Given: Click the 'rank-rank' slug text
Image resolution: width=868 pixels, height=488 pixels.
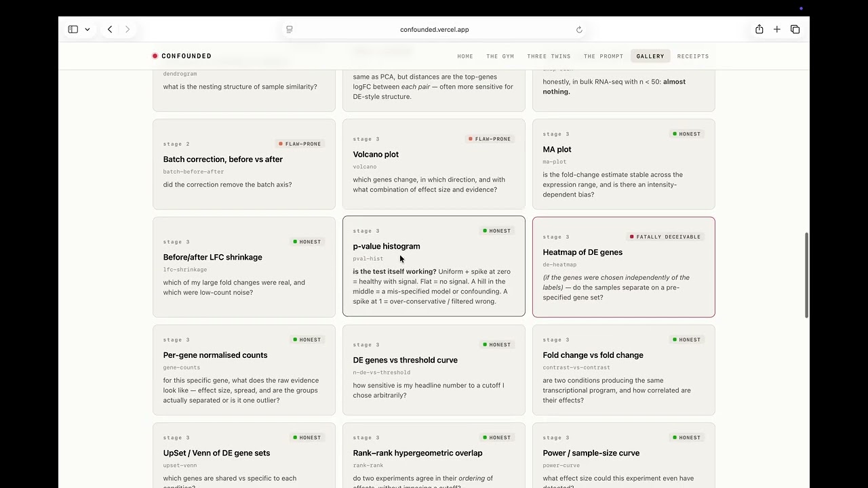Looking at the screenshot, I should [x=368, y=466].
